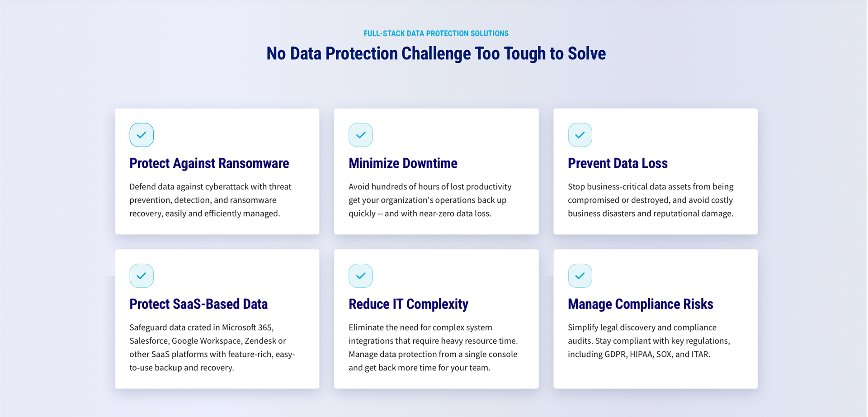Image resolution: width=868 pixels, height=417 pixels.
Task: Click the checkmark icon above Prevent Data Loss
Action: [x=580, y=135]
